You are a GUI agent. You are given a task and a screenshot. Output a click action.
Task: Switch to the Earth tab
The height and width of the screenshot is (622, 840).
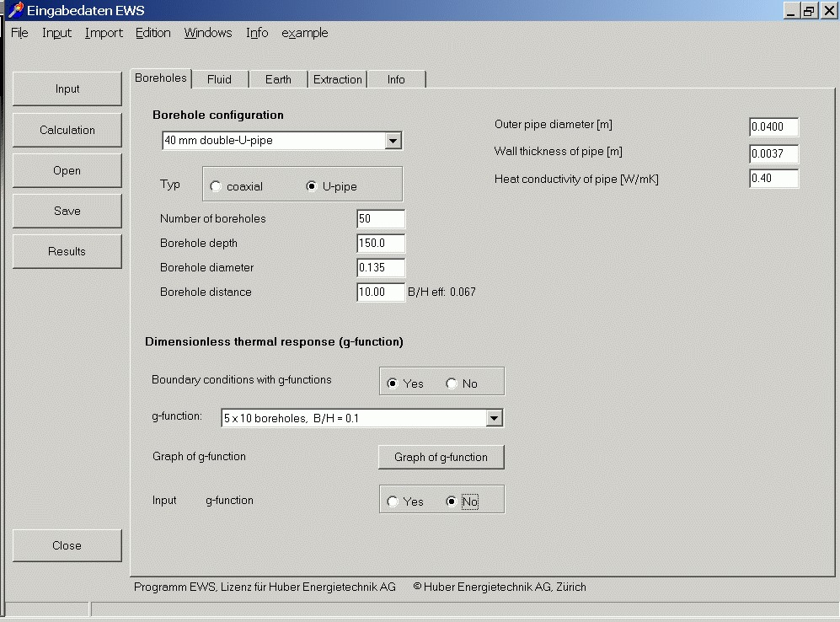click(278, 79)
